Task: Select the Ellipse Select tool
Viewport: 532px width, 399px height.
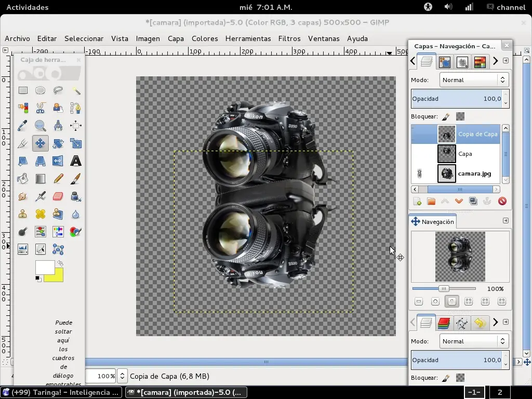Action: click(41, 90)
